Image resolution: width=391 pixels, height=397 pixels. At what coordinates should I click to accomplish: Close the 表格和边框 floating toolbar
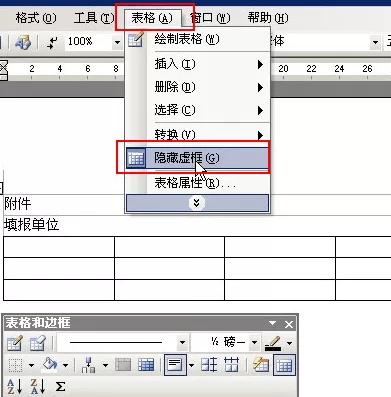(x=289, y=324)
